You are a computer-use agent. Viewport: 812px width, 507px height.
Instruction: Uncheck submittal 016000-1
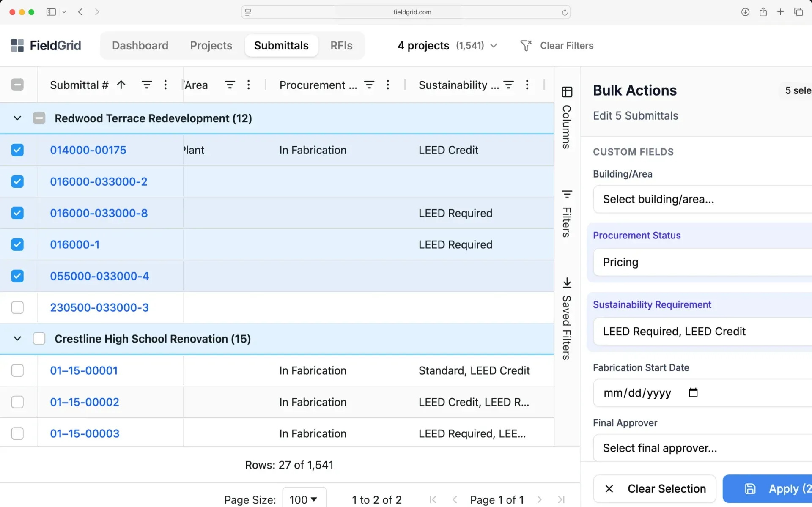[17, 244]
